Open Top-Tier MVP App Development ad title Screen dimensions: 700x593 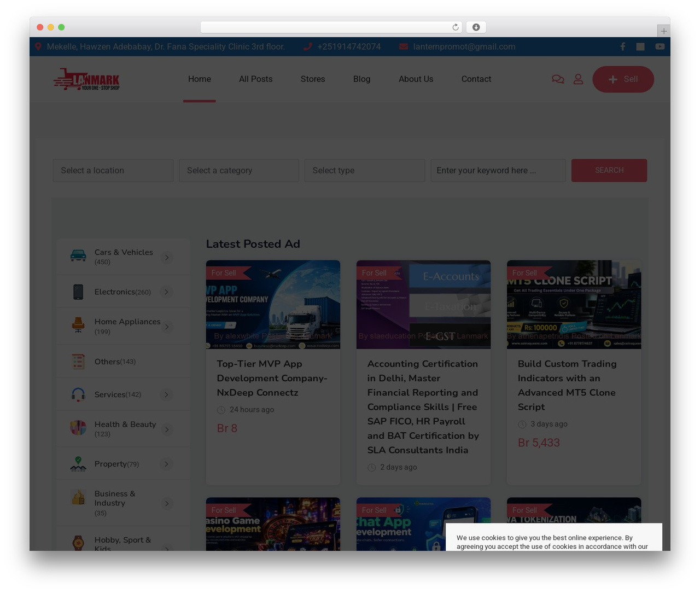(272, 378)
